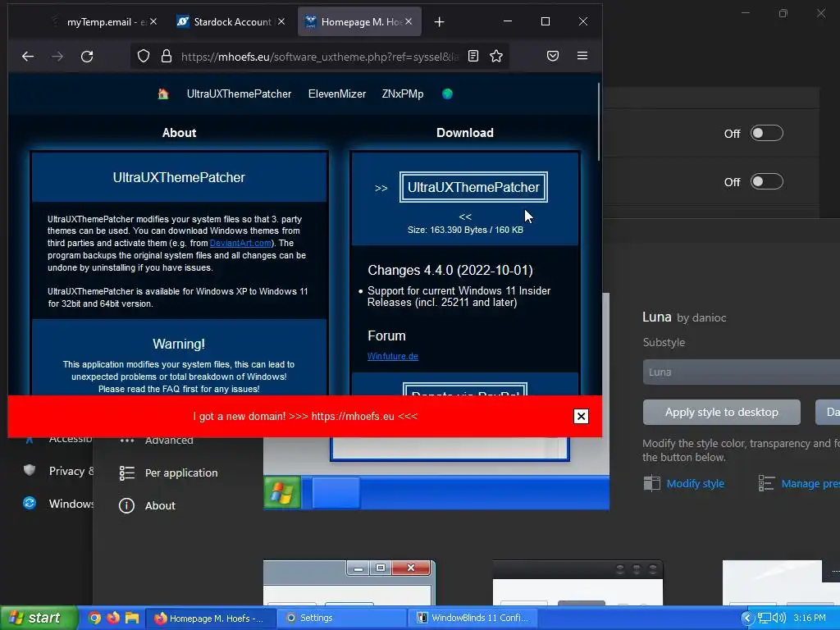The width and height of the screenshot is (840, 630).
Task: Open ZNxPMp nav menu item
Action: (403, 94)
